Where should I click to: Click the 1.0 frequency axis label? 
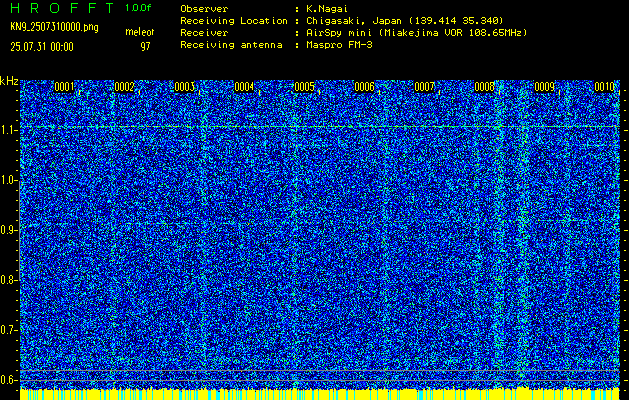click(8, 180)
